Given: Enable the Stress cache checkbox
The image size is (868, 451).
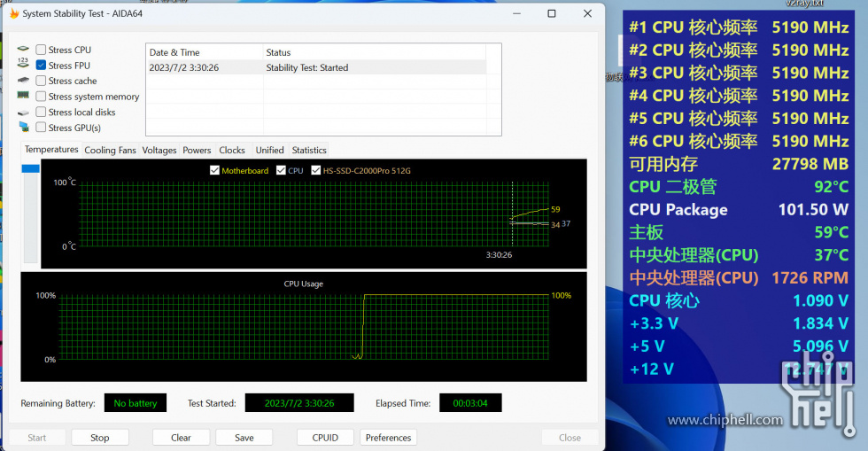Looking at the screenshot, I should pyautogui.click(x=41, y=81).
